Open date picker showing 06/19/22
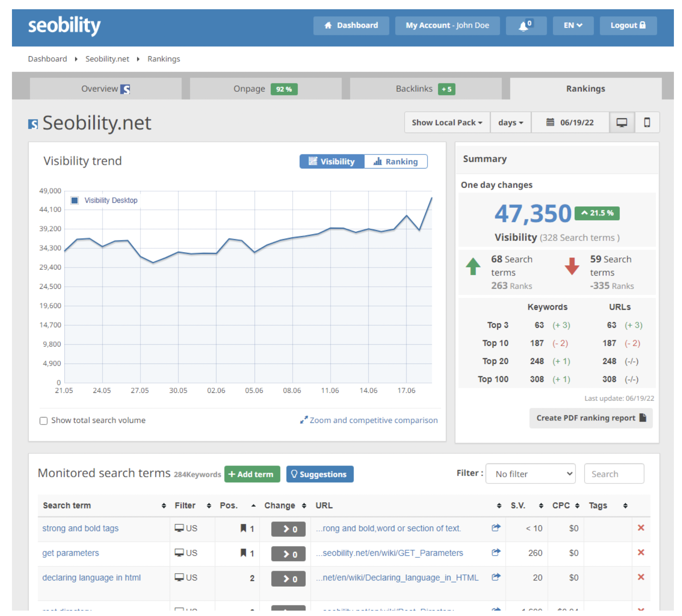The height and width of the screenshot is (616, 682). pos(570,123)
